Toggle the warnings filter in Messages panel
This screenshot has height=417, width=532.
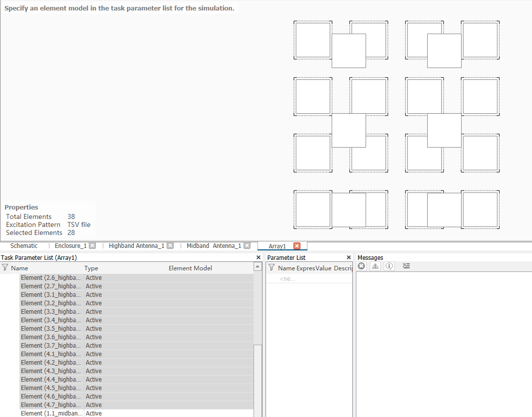tap(375, 266)
